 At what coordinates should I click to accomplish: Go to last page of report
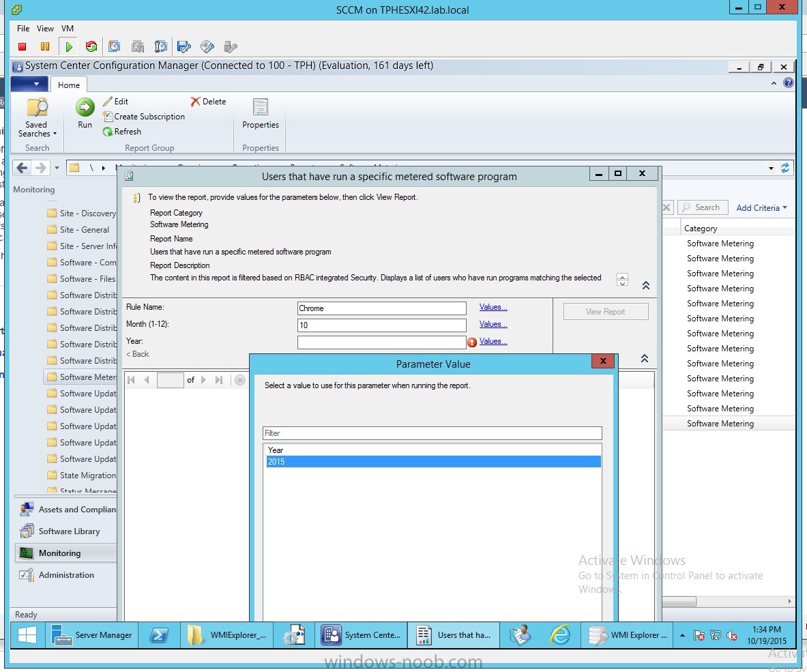(x=219, y=380)
